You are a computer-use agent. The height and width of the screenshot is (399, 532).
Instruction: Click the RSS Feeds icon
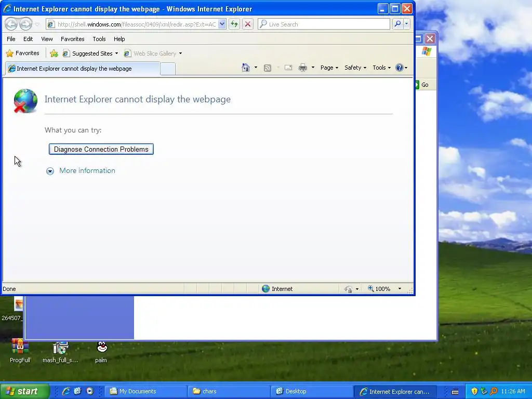tap(268, 68)
